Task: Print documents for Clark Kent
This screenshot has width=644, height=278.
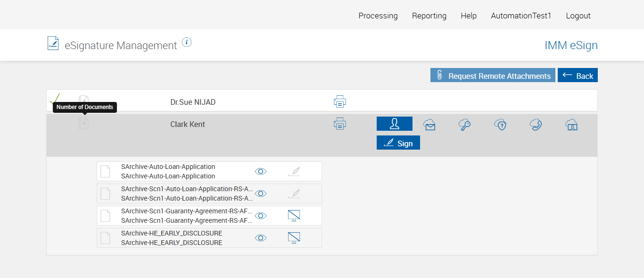Action: 340,124
